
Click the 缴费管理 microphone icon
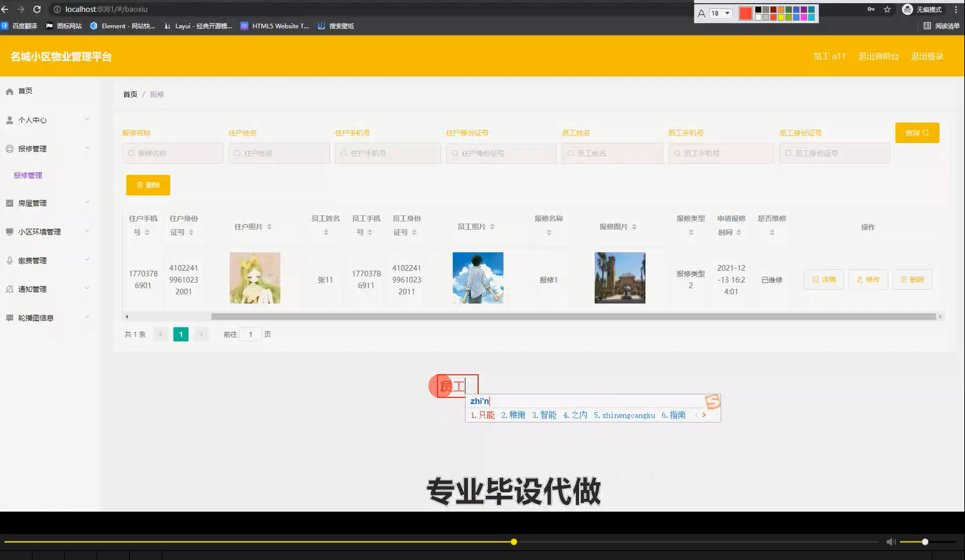[x=9, y=260]
